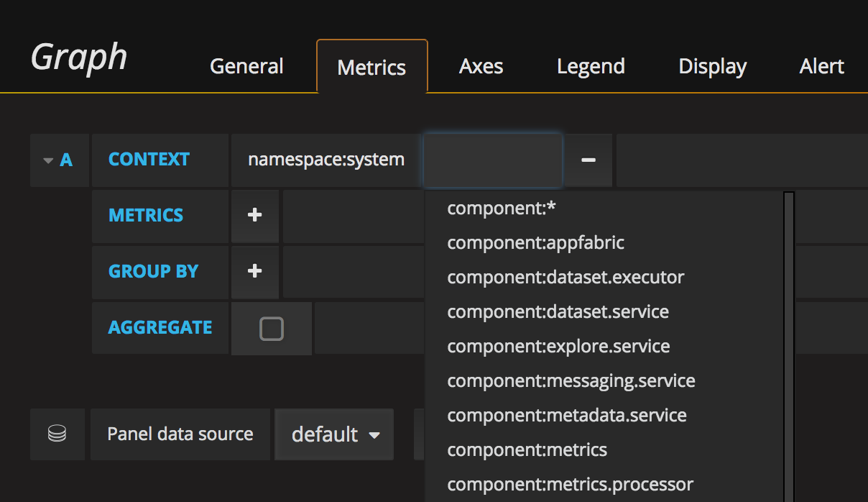Screen dimensions: 868x502
Task: Go to the Legend tab
Action: tap(591, 67)
